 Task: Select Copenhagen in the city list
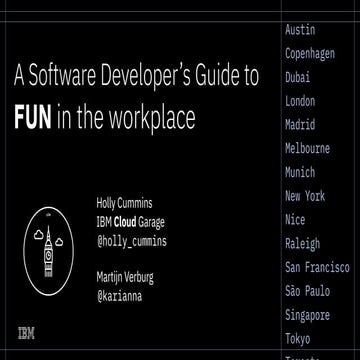pyautogui.click(x=310, y=54)
